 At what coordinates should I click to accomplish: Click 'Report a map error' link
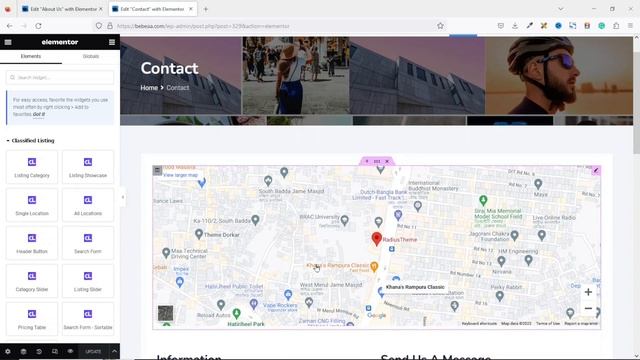581,324
